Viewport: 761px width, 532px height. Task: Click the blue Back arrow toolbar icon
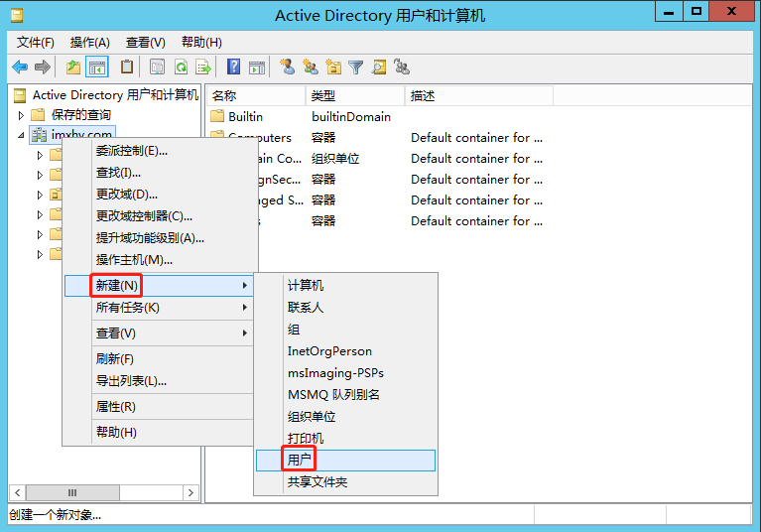(x=20, y=66)
